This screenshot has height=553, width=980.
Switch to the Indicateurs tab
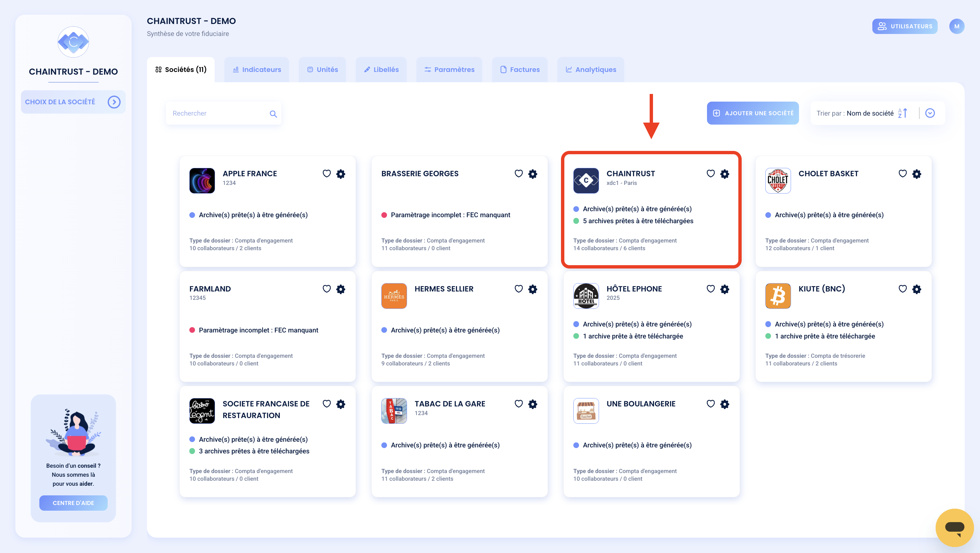tap(257, 70)
